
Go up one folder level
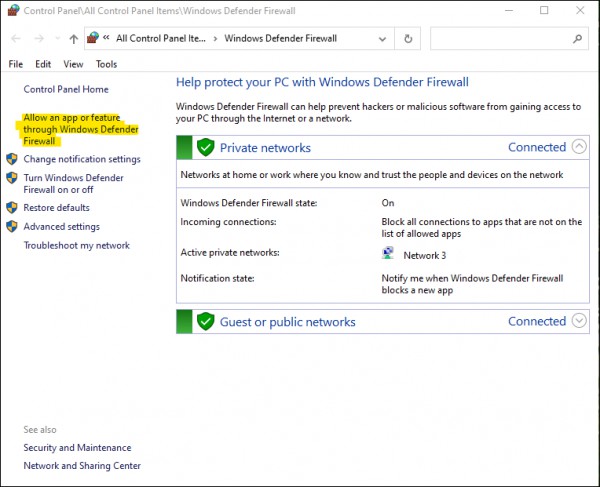pyautogui.click(x=73, y=39)
